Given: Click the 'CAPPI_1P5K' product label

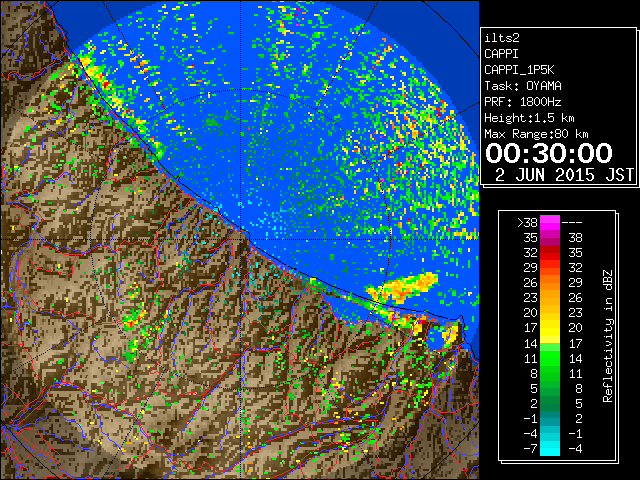Looking at the screenshot, I should [519, 70].
